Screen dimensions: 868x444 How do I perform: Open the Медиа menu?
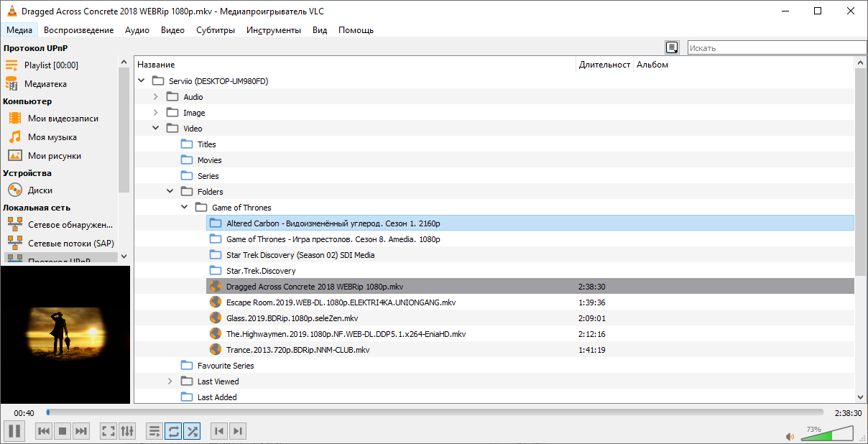(19, 30)
